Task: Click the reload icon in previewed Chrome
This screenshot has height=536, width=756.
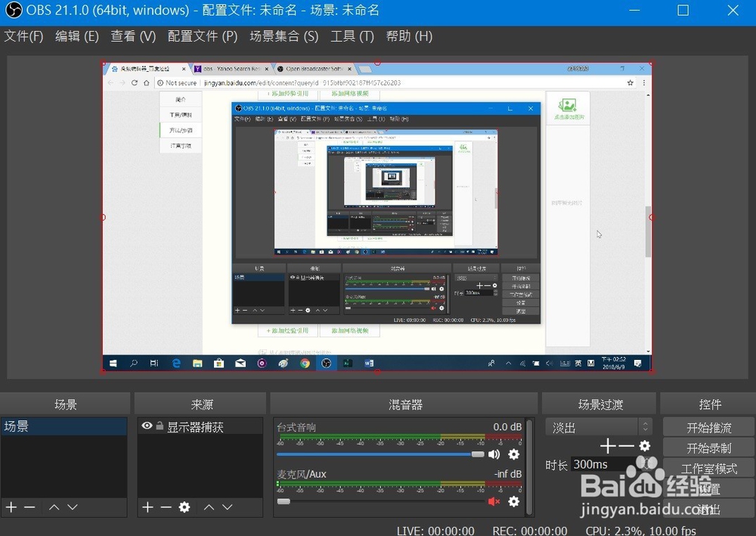Action: point(135,83)
